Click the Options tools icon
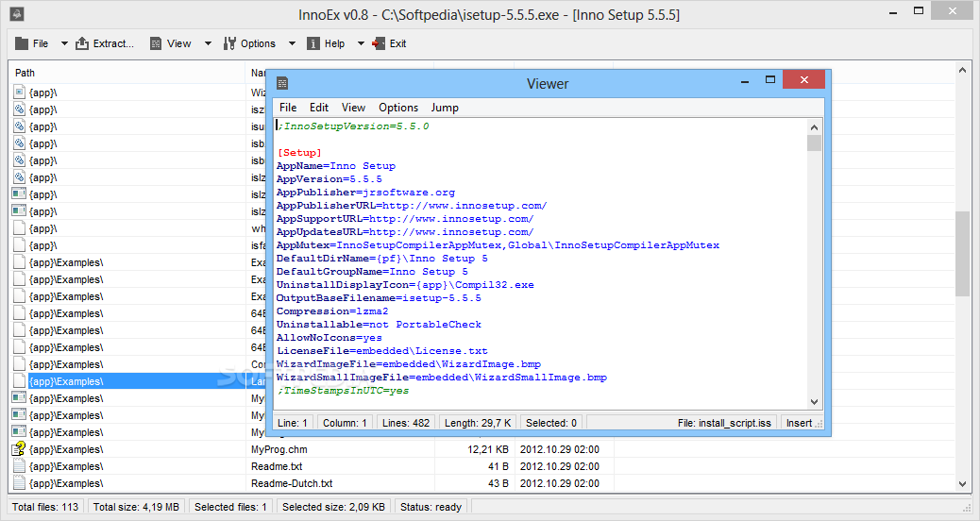 [229, 43]
